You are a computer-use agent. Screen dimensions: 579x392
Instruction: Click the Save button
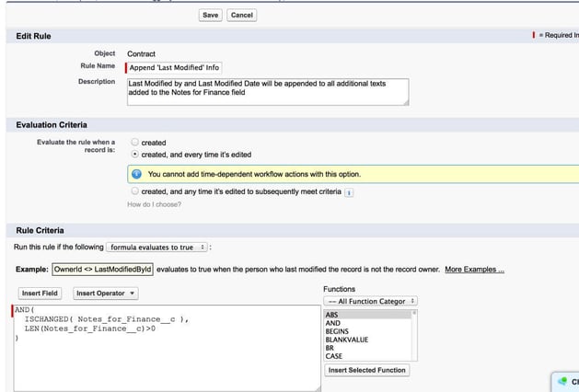[210, 15]
